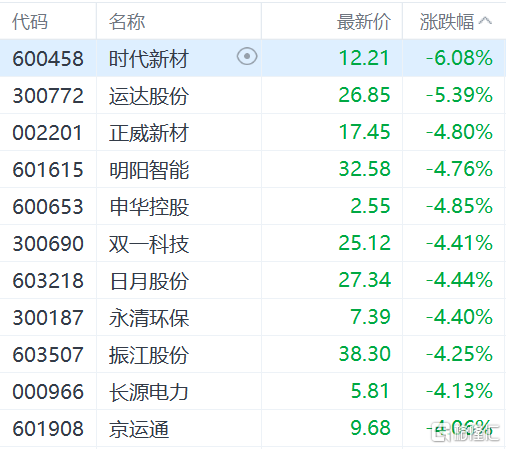
Task: Click change value -4.25%
Action: (459, 354)
